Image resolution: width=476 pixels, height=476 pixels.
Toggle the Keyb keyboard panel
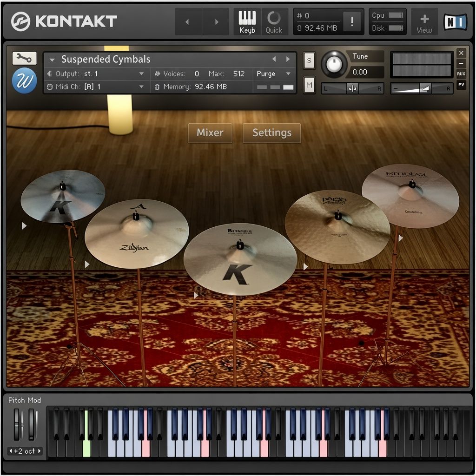click(x=247, y=21)
